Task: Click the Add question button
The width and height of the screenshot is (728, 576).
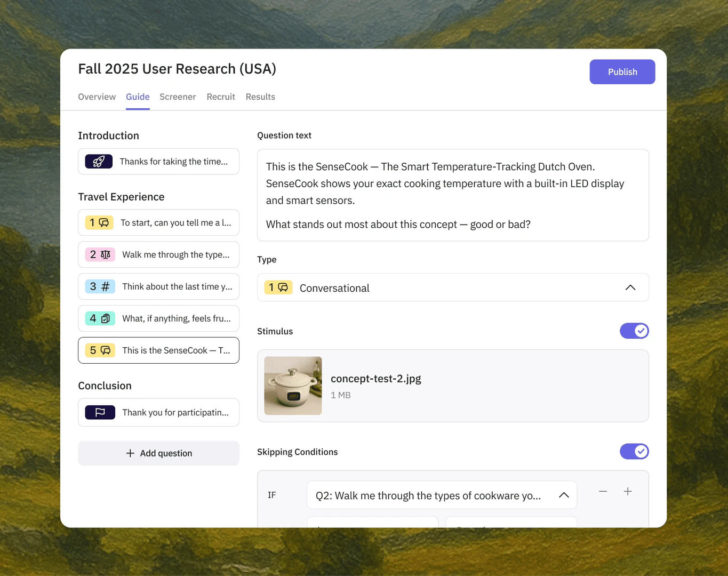Action: pos(158,453)
